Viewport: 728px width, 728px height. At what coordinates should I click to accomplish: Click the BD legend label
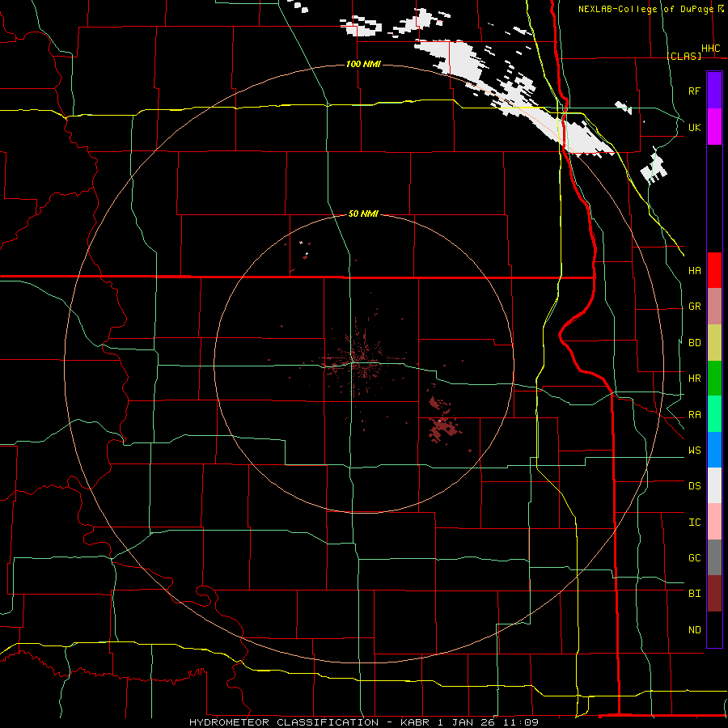click(694, 343)
